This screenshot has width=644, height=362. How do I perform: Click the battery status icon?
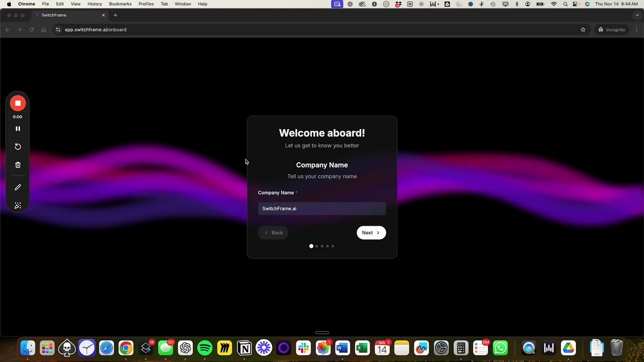540,4
